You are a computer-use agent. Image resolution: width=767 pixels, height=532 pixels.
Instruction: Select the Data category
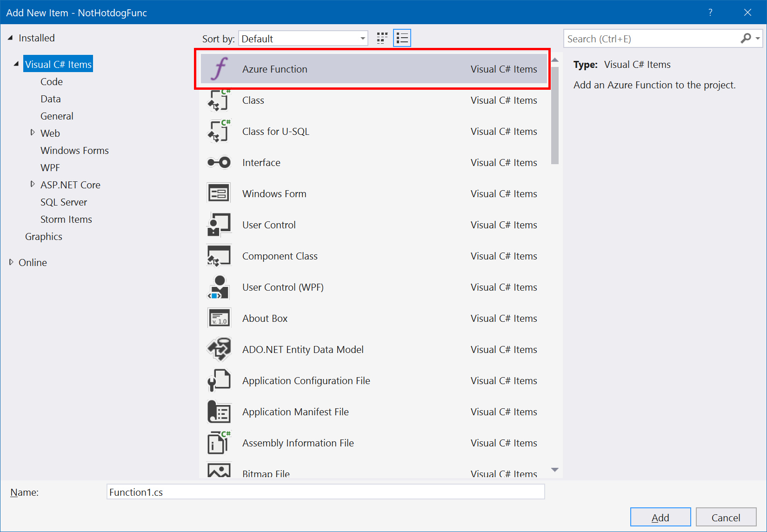[51, 99]
